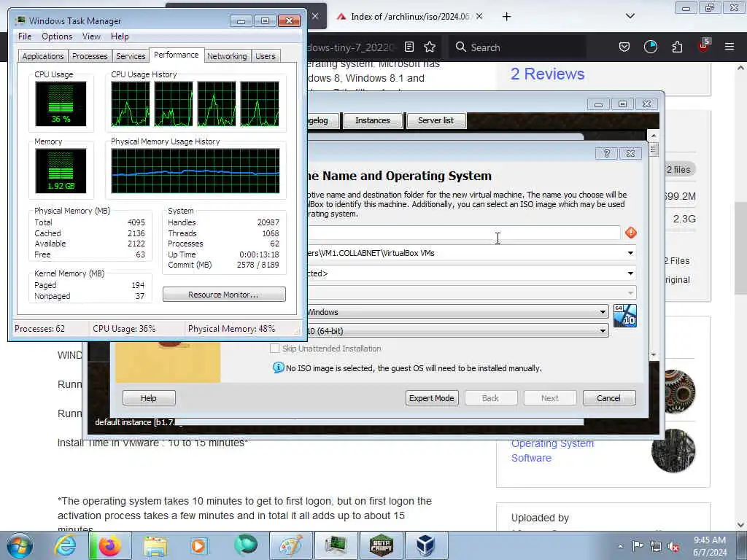Click the info icon beside No ISO message
The height and width of the screenshot is (560, 747).
tap(278, 367)
